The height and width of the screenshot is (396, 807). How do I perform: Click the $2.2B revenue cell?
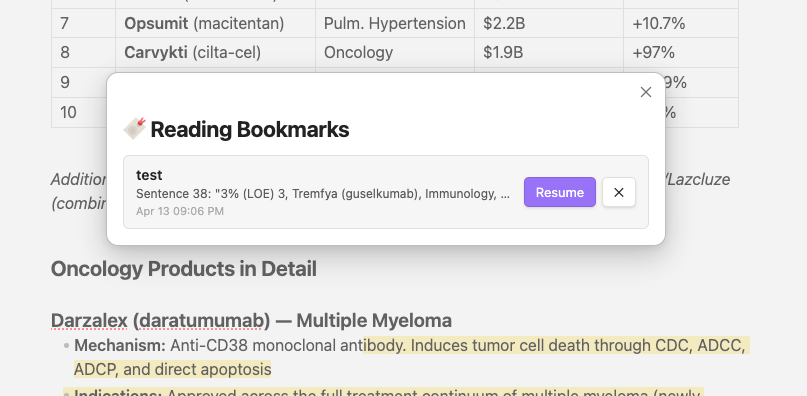pyautogui.click(x=549, y=23)
